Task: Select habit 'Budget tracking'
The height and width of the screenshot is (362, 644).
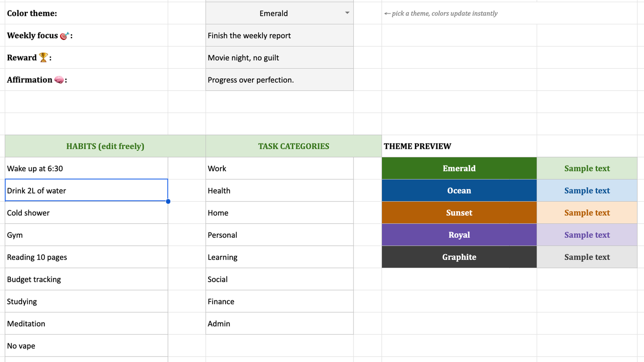Action: tap(86, 279)
